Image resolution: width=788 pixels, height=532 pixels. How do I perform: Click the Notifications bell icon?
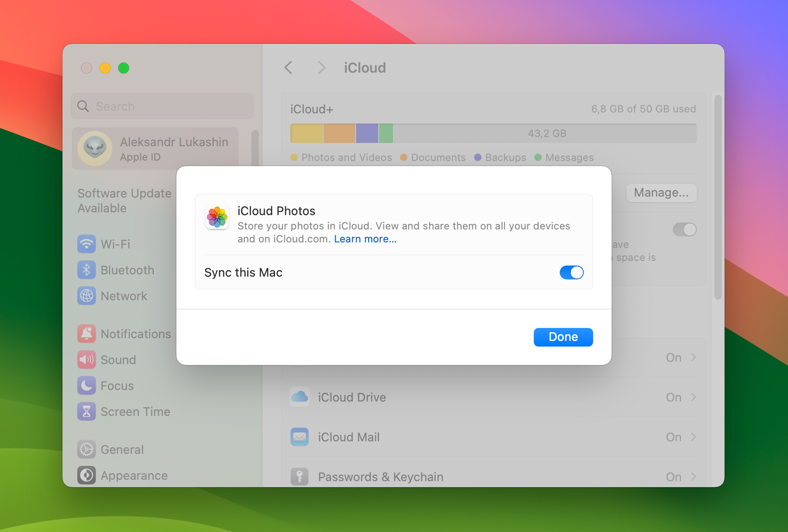point(87,334)
